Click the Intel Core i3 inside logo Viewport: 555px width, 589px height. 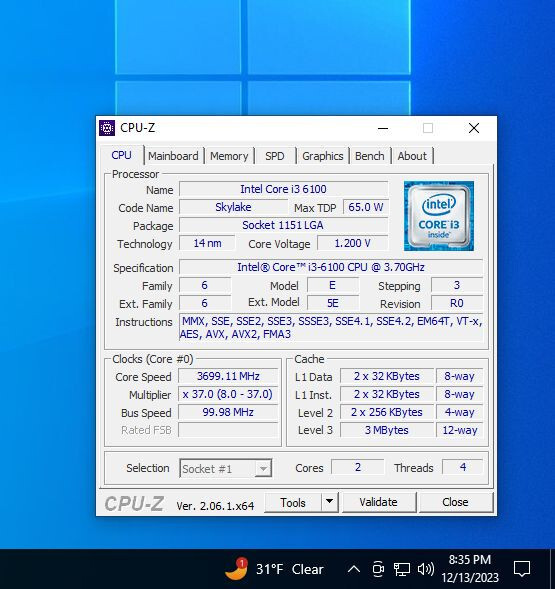pos(439,216)
